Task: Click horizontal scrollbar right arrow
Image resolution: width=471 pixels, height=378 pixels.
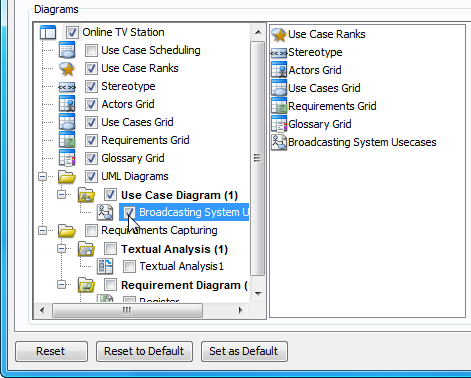Action: click(241, 311)
